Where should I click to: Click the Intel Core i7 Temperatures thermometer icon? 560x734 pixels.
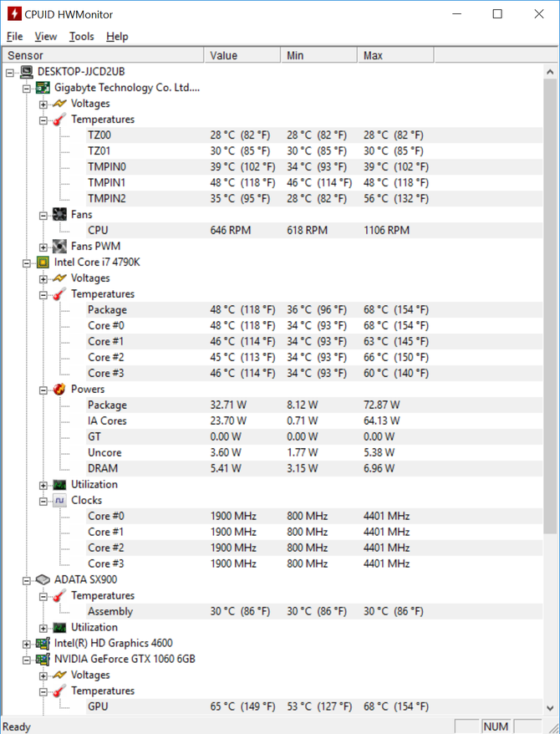[59, 294]
